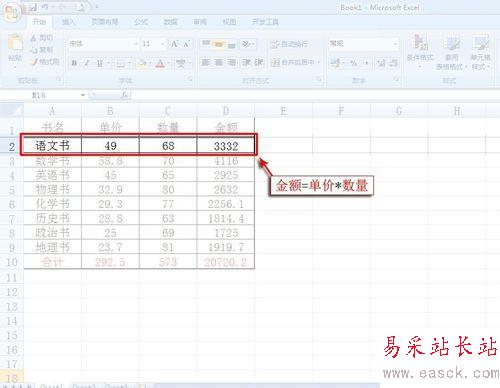Apply fill color bucket
Viewport: 500px width, 388px height.
click(142, 63)
